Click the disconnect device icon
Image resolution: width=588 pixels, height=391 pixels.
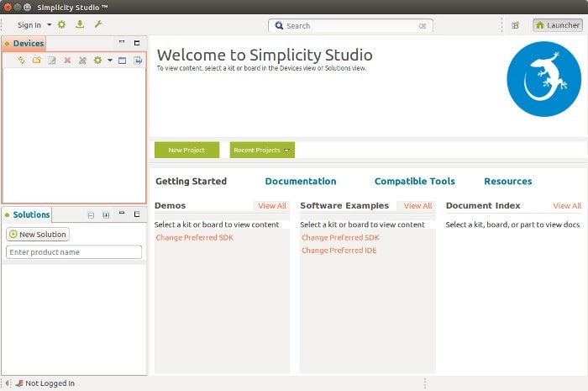tap(82, 60)
